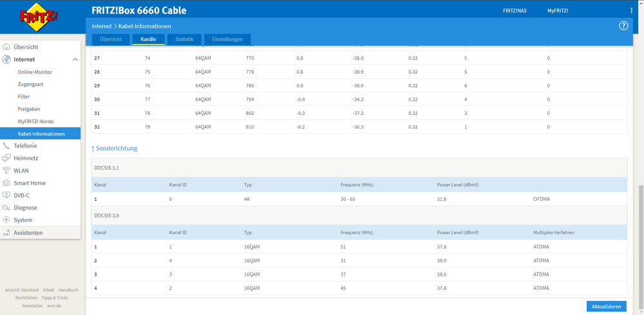Screen dimensions: 644x315
Task: Click the DOCSIS 3.0 section label
Action: pos(107,216)
